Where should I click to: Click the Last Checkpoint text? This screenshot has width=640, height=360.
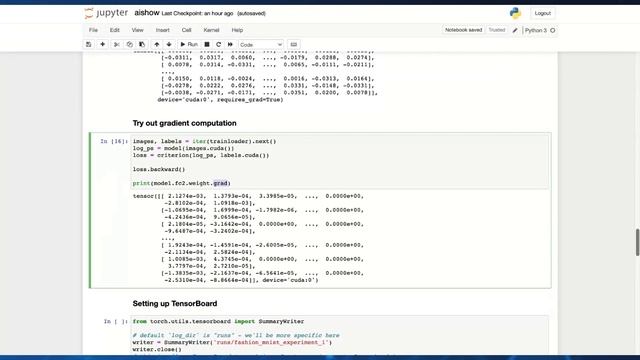[197, 13]
